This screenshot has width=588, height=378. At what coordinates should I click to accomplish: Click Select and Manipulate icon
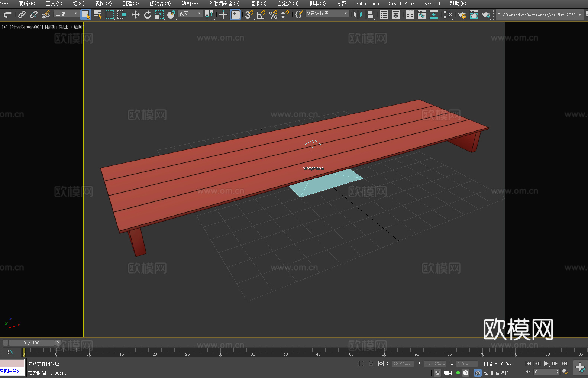pyautogui.click(x=223, y=14)
